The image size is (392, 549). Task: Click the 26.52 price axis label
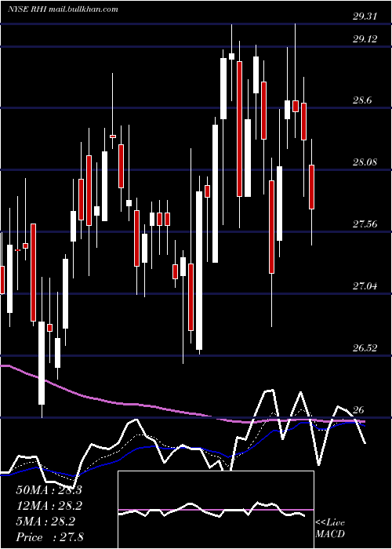coord(365,348)
